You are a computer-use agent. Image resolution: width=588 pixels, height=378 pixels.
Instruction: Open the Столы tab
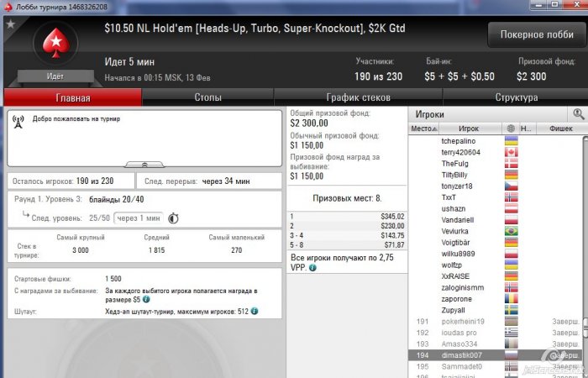pyautogui.click(x=207, y=97)
